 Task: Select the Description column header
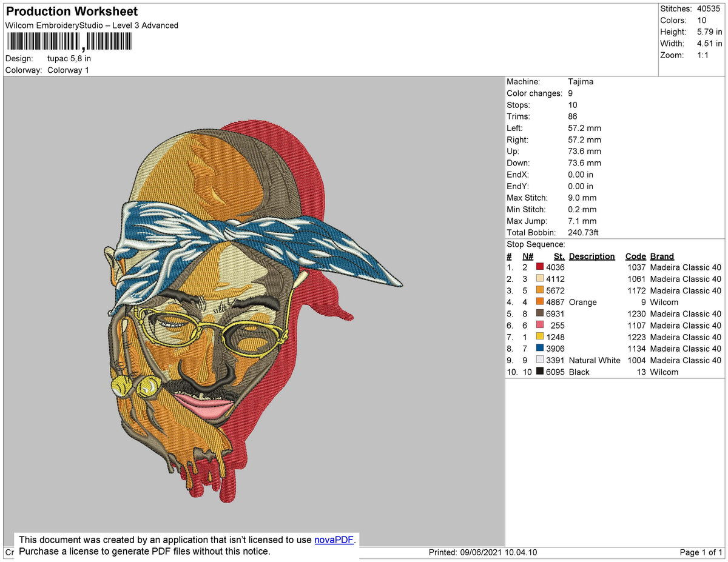tap(591, 256)
